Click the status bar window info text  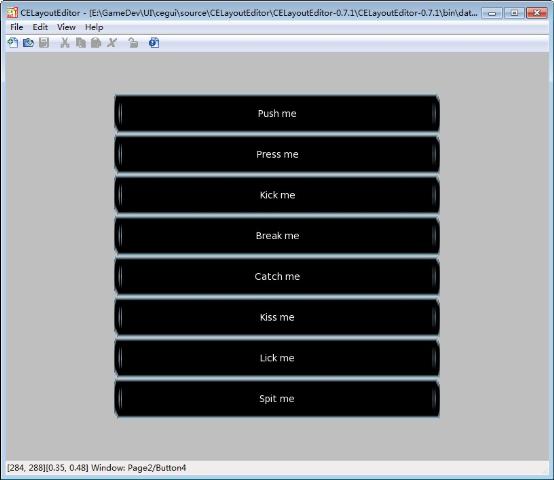[x=96, y=468]
